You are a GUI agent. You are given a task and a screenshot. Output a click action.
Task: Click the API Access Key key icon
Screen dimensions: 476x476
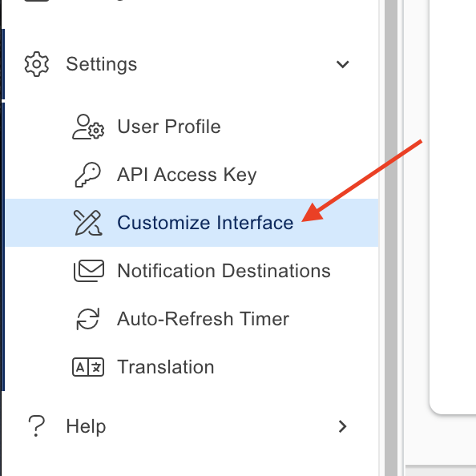click(88, 175)
